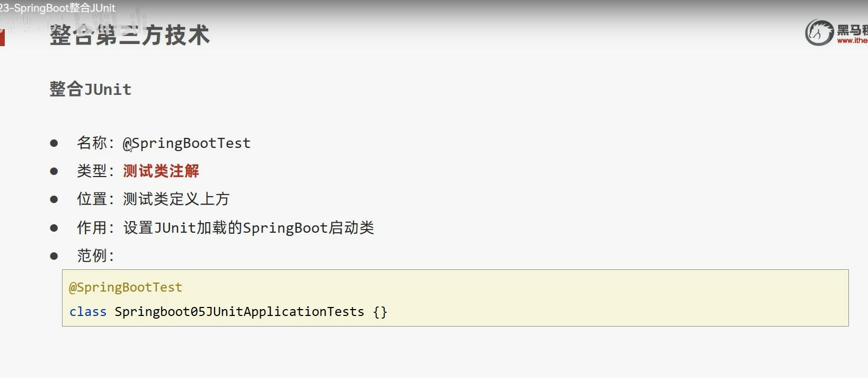The height and width of the screenshot is (378, 868).
Task: Click the 整合JUnit subheading
Action: pyautogui.click(x=91, y=89)
